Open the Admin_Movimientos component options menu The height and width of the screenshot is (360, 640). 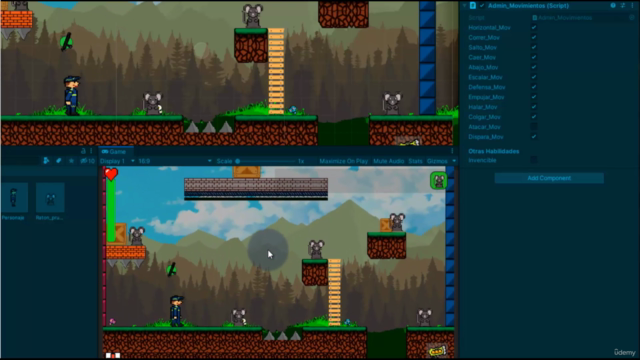tap(632, 6)
